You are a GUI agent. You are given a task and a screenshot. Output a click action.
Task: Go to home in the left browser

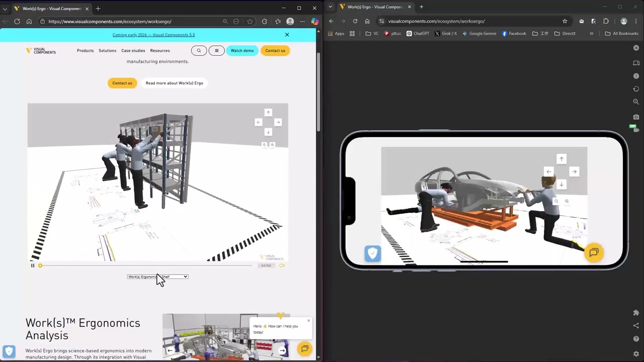[x=29, y=21]
